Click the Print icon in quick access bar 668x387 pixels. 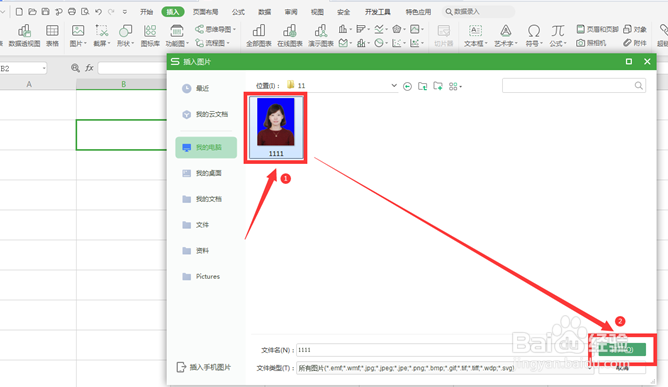72,12
